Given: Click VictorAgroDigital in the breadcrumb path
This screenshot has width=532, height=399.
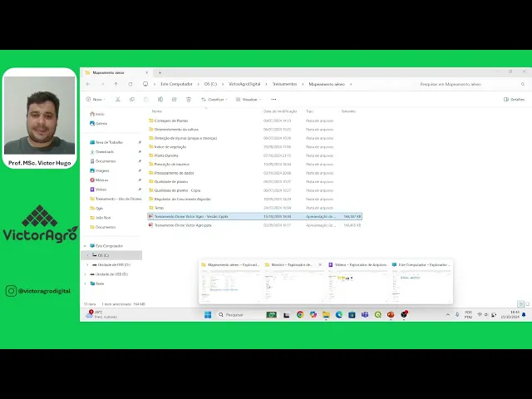Looking at the screenshot, I should [244, 84].
